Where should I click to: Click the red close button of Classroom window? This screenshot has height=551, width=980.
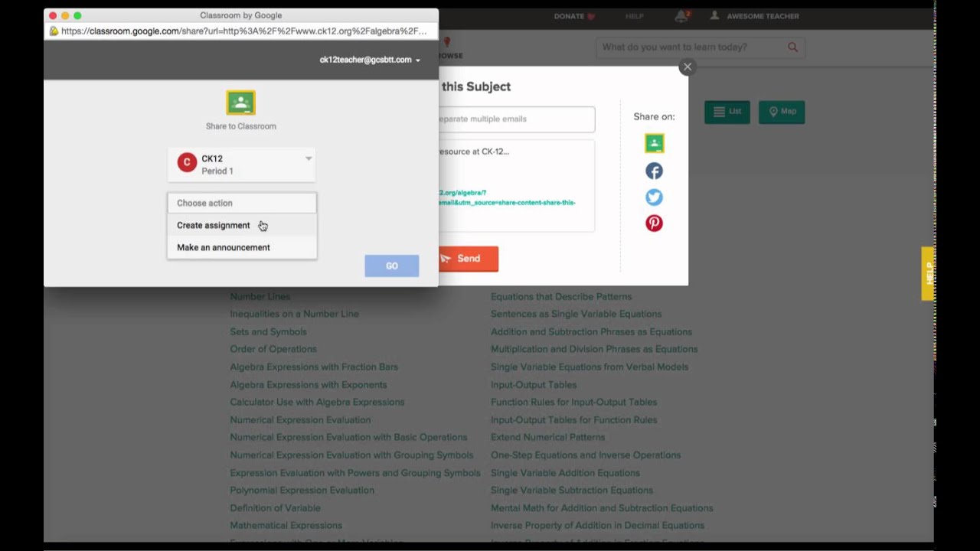tap(53, 15)
